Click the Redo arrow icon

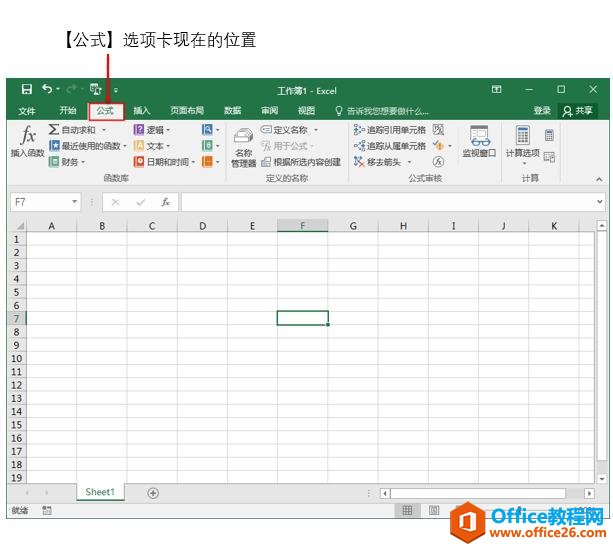[72, 90]
